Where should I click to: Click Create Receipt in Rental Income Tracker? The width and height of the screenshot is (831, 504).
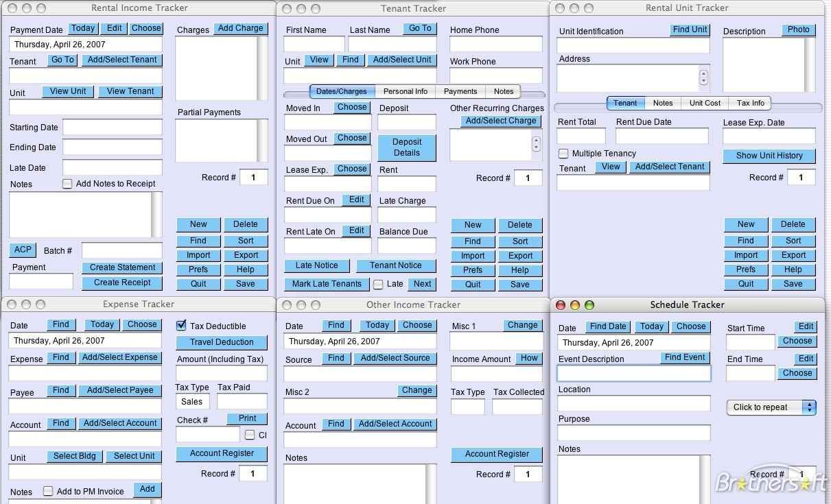122,283
